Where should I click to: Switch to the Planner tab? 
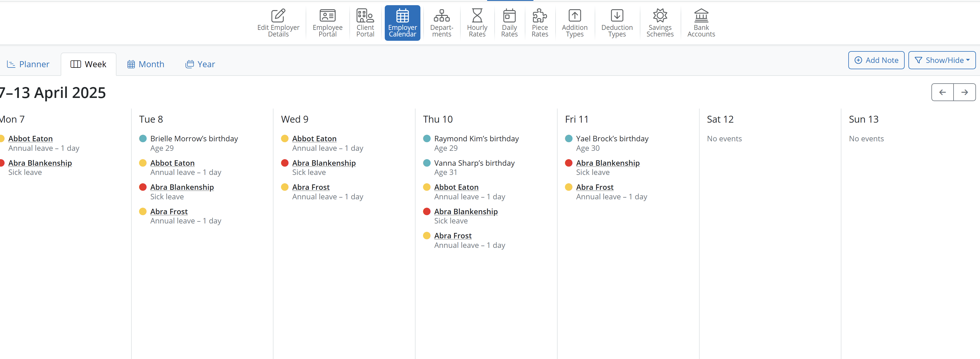tap(28, 64)
